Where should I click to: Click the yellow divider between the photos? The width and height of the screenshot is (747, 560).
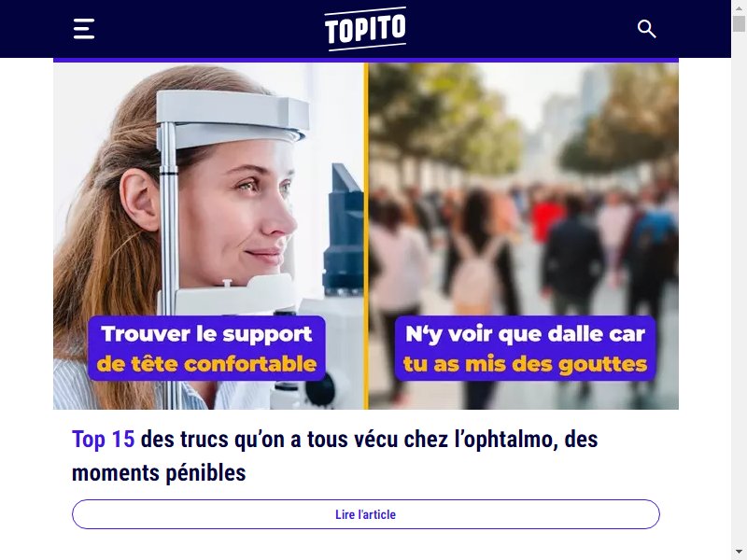[x=366, y=236]
